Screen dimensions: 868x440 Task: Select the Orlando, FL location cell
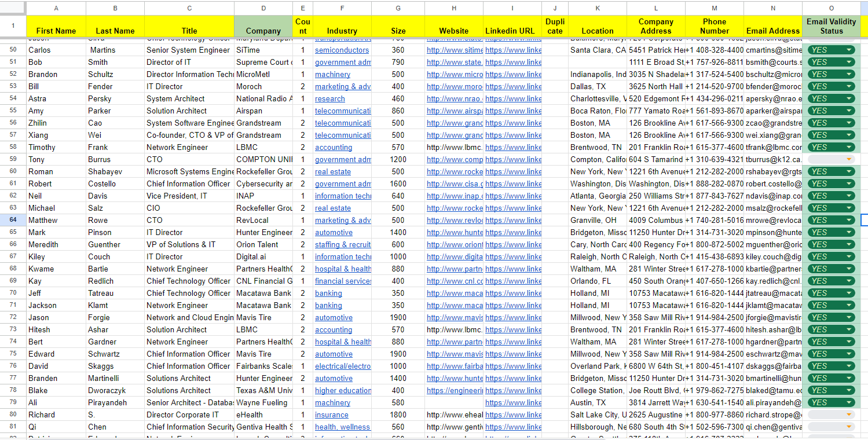(x=598, y=281)
